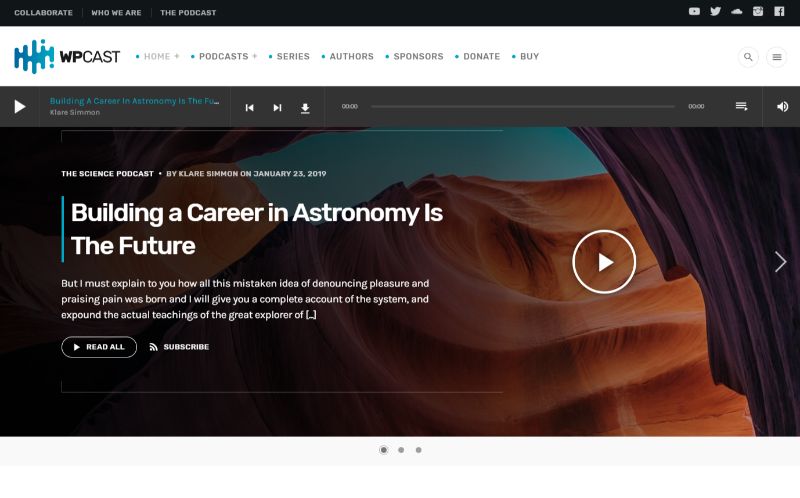Click The Podcast in top bar
The width and height of the screenshot is (800, 498).
(x=188, y=13)
